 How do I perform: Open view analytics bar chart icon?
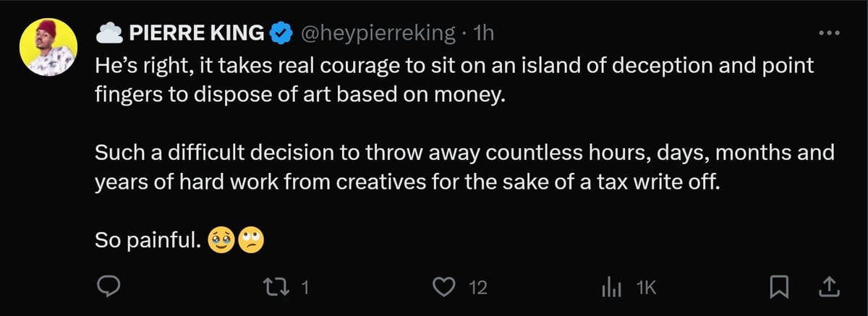(x=611, y=288)
